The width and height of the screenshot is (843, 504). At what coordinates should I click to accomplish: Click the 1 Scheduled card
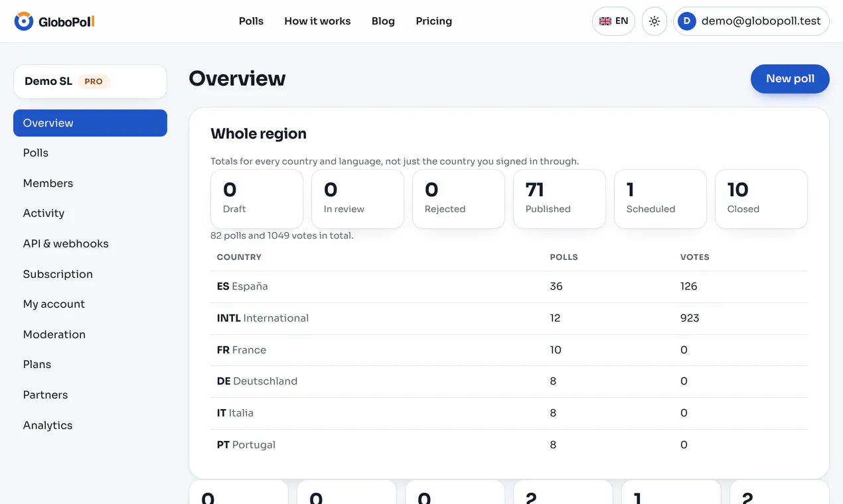click(660, 199)
